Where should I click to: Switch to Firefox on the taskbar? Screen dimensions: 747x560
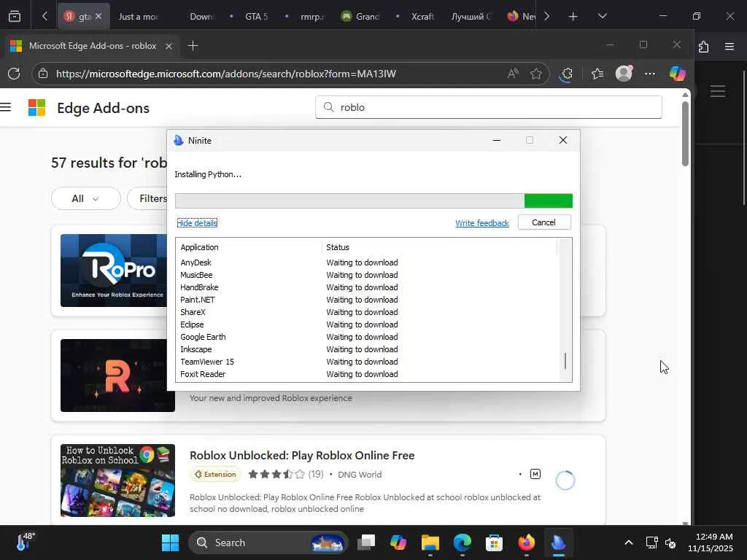(x=526, y=542)
